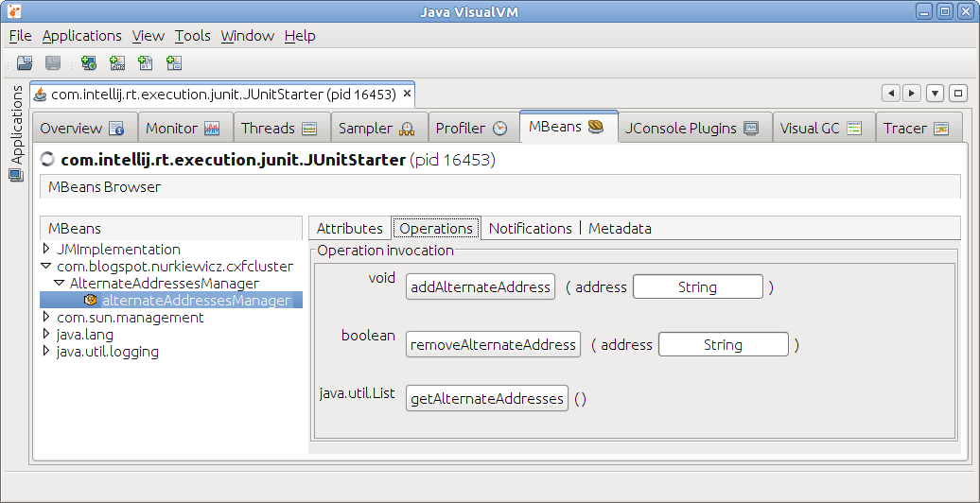Switch to the Notifications tab
The height and width of the screenshot is (503, 980).
530,229
